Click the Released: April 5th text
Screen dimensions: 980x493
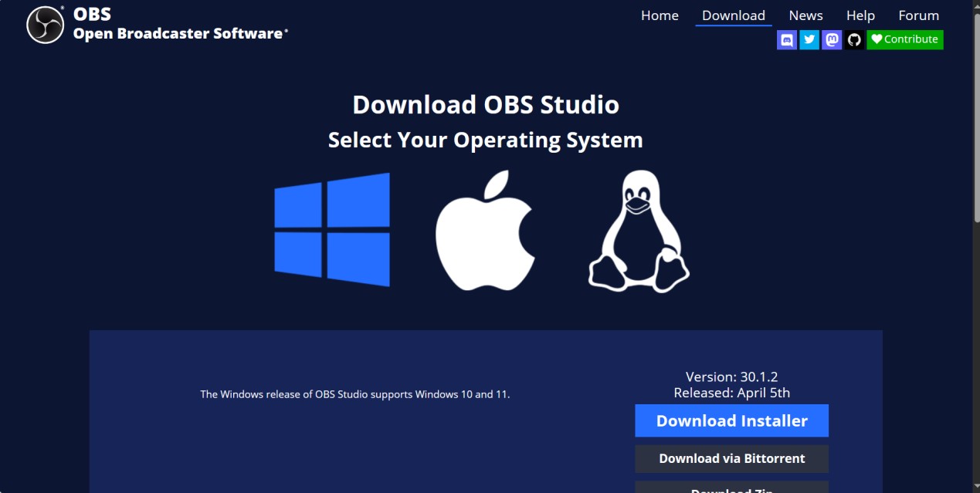(732, 393)
